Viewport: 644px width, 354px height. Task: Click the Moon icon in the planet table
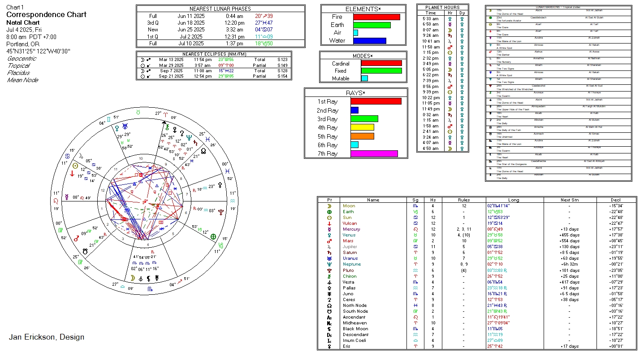point(329,206)
